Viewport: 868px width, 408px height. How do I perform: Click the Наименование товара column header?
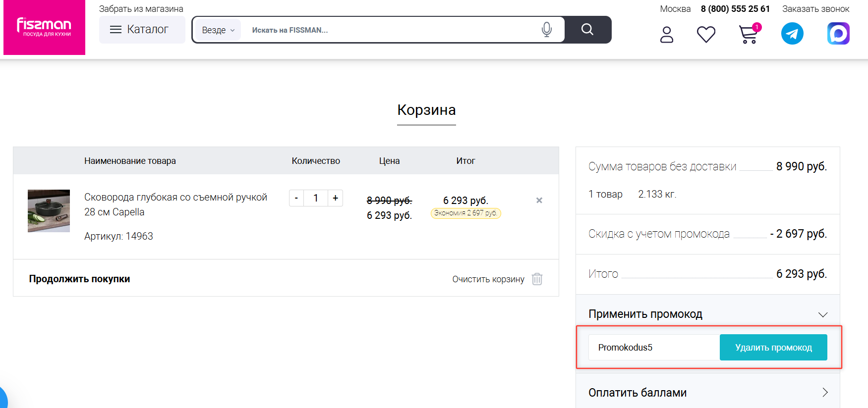(x=130, y=161)
